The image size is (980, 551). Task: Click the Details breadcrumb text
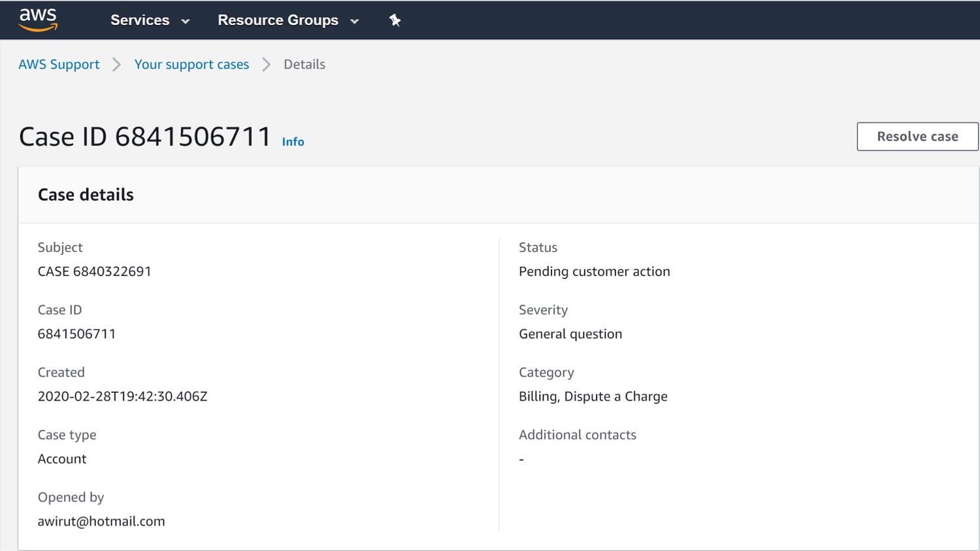pos(304,64)
